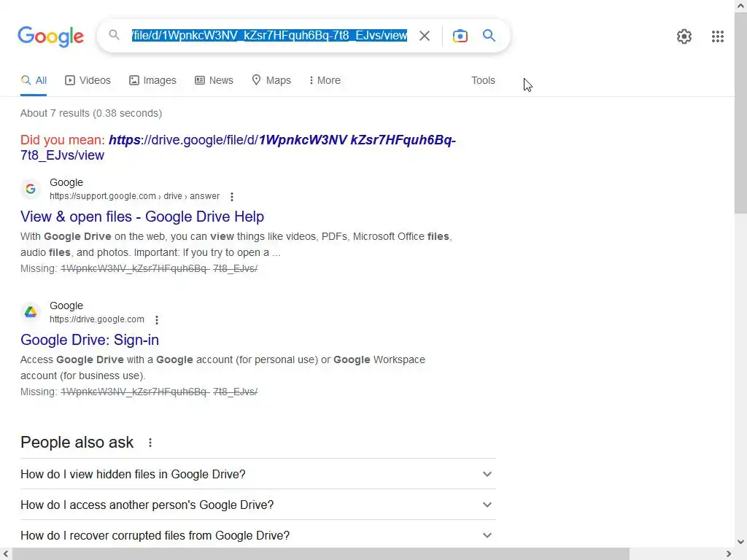Open the Tools button
This screenshot has width=747, height=560.
(x=483, y=80)
